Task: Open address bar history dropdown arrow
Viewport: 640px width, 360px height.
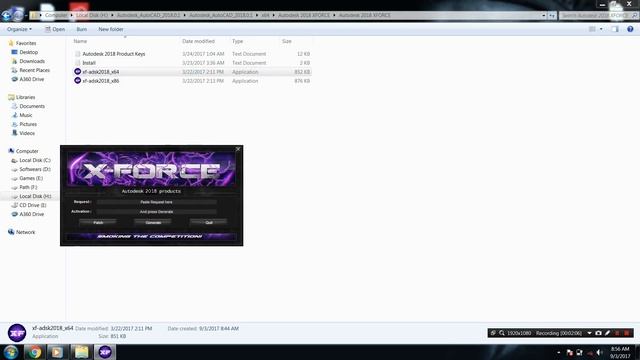Action: 544,16
